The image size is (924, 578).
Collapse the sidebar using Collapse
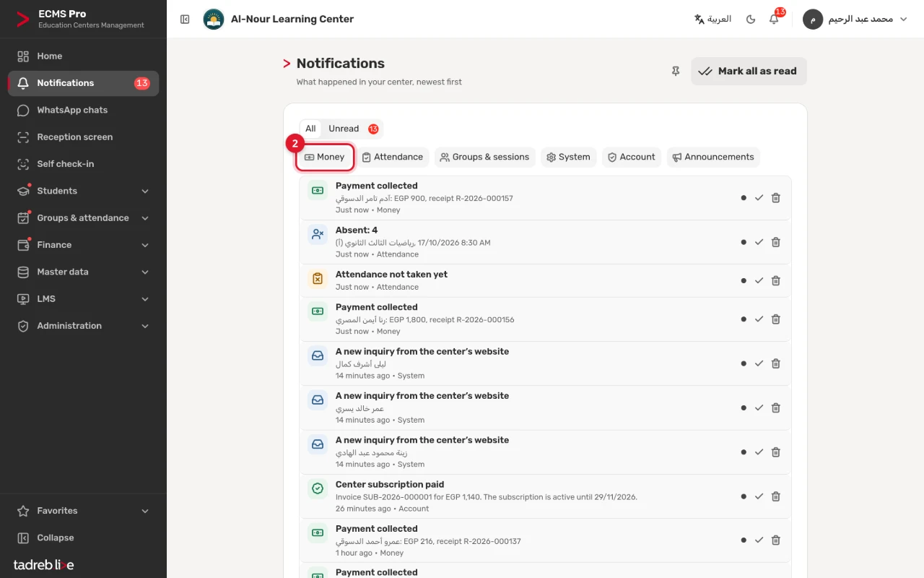coord(84,538)
